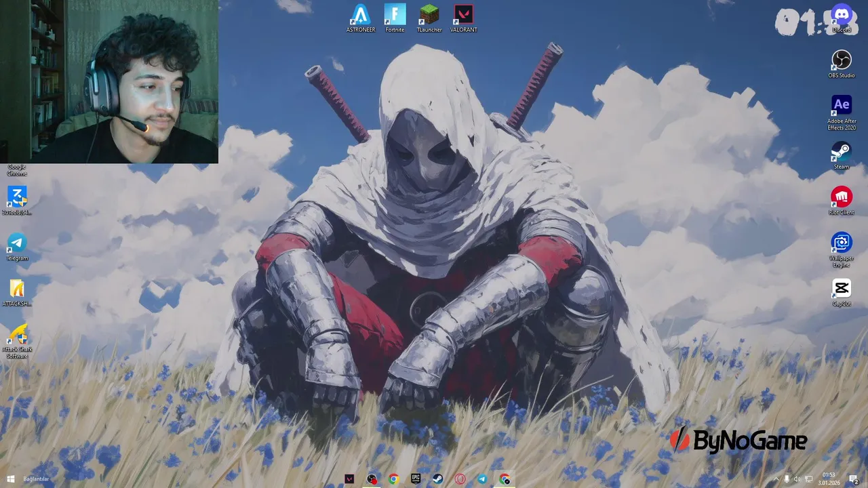Open the Riot Client desktop shortcut
This screenshot has height=488, width=868.
click(x=842, y=201)
